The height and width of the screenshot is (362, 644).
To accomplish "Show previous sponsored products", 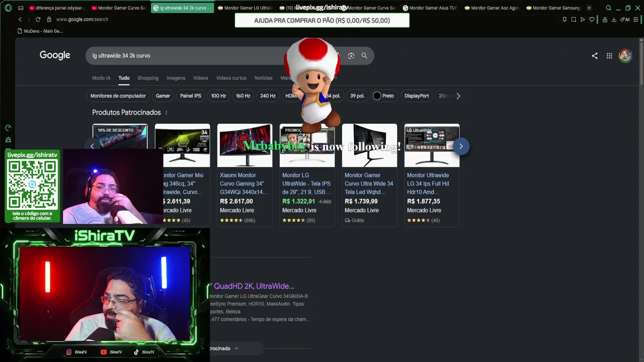I will pyautogui.click(x=92, y=146).
